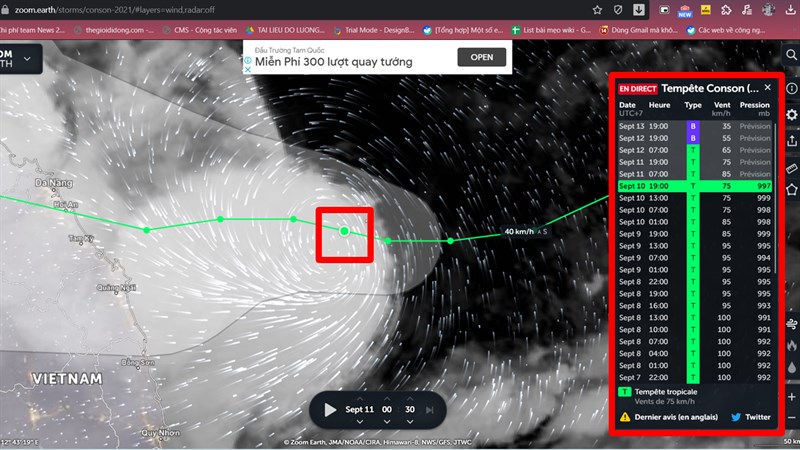Select the Sept 9 07:00 track row
Viewport: 800px width, 450px height.
point(694,258)
